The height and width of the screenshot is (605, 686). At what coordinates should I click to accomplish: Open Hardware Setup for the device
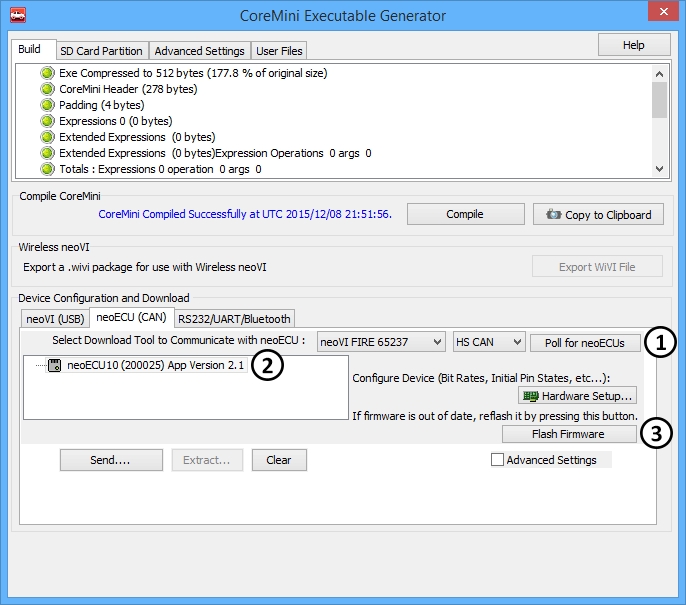click(x=577, y=396)
